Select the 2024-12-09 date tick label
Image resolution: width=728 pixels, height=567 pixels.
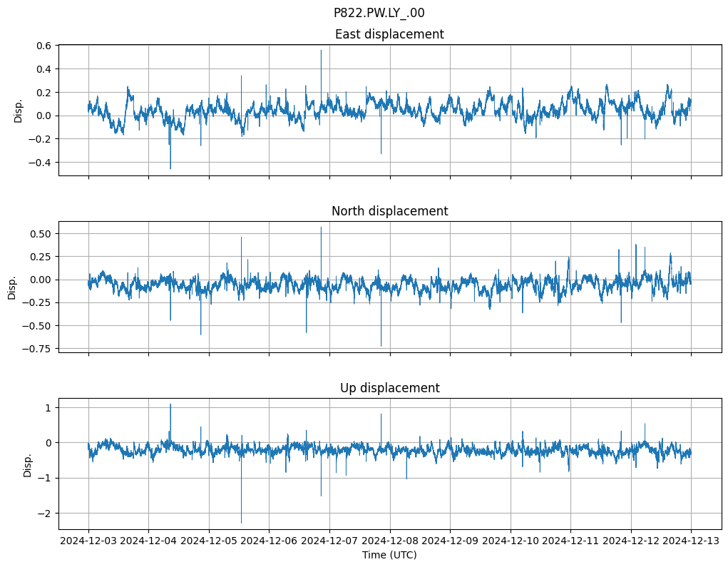pyautogui.click(x=450, y=542)
